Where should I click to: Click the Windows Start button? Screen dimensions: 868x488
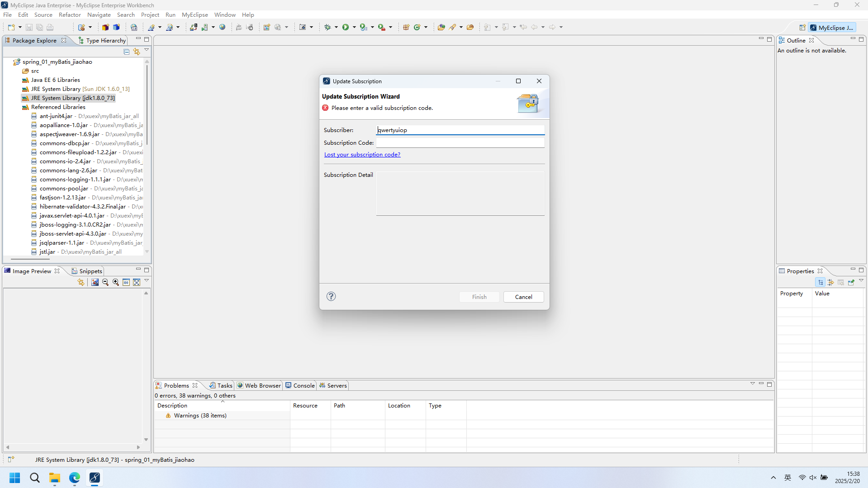point(15,478)
